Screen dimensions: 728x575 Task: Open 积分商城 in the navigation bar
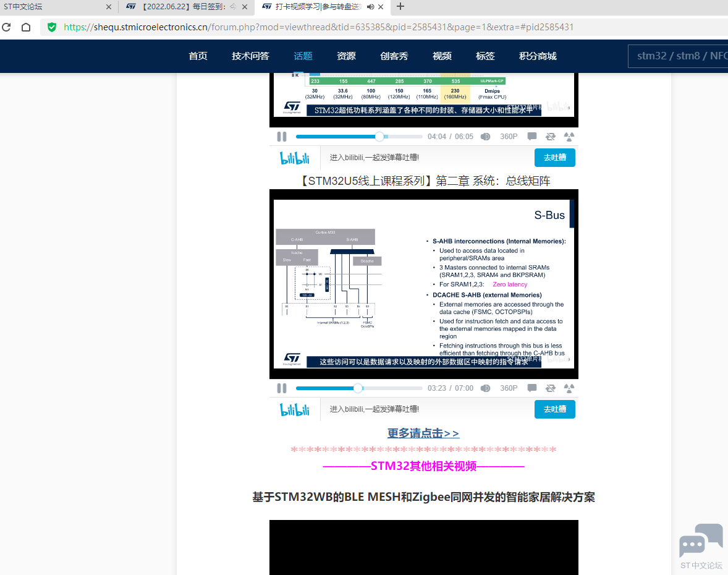point(538,56)
